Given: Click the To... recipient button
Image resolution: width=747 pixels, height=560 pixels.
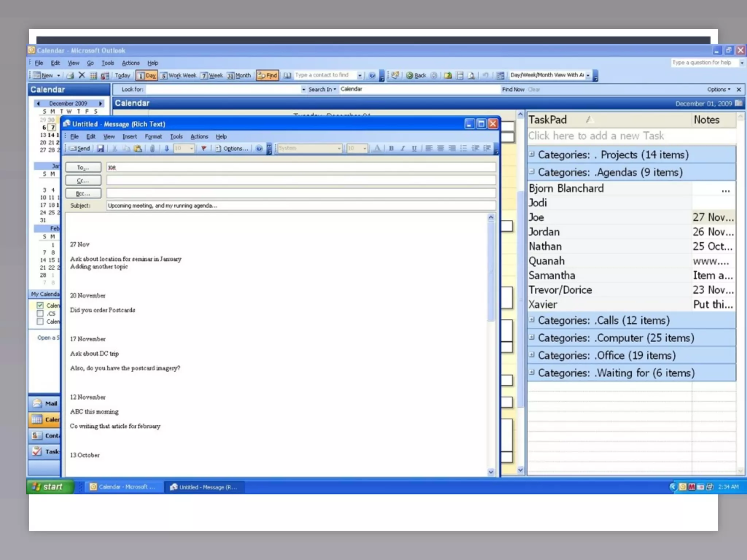Looking at the screenshot, I should (83, 167).
